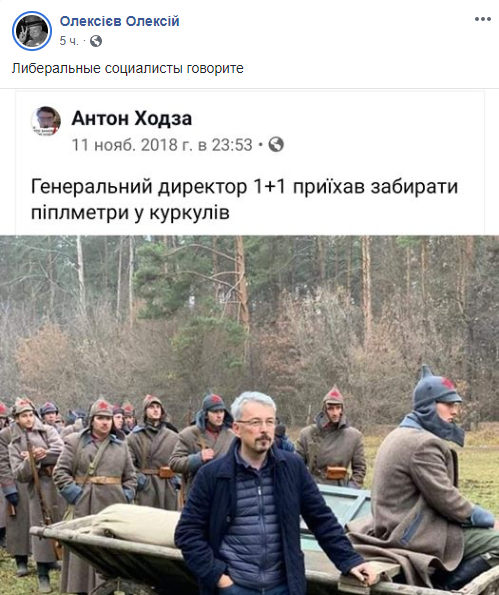Open the three-dot post options menu
499x595 pixels.
482,19
